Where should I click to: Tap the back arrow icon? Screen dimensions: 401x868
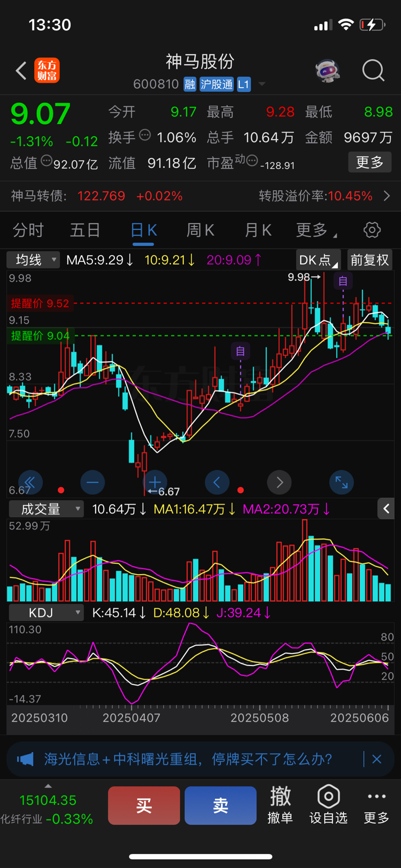pyautogui.click(x=21, y=70)
